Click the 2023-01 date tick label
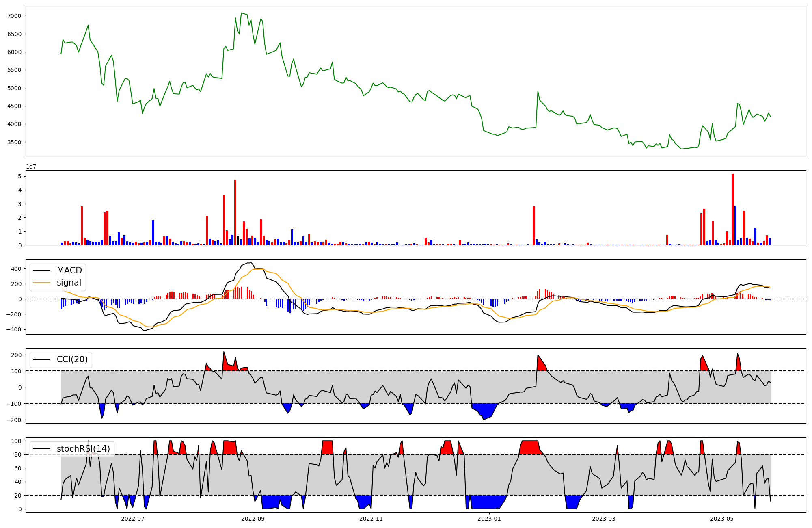This screenshot has width=812, height=528. tap(489, 519)
